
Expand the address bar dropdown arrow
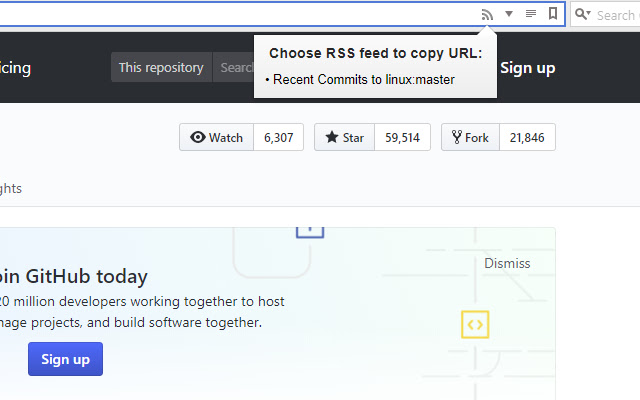509,14
